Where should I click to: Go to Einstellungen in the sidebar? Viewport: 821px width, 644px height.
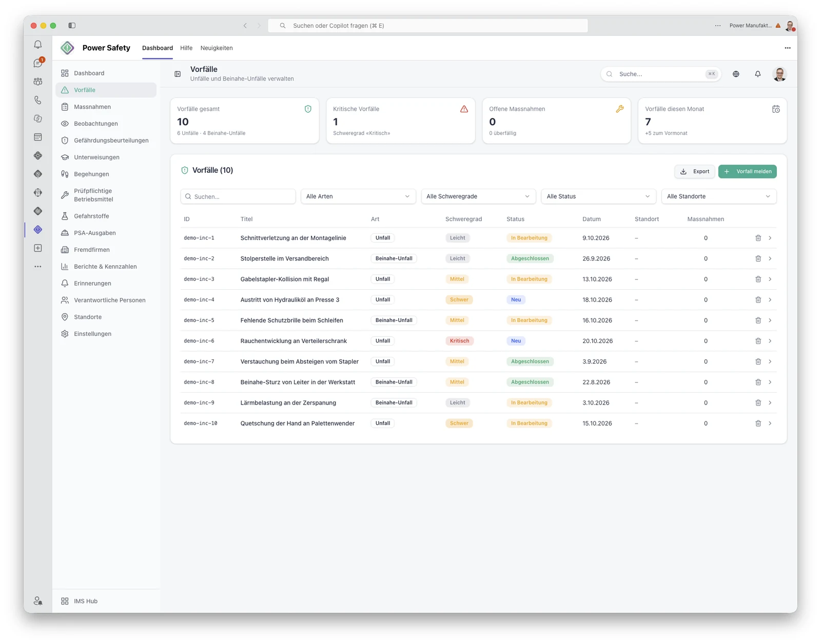pos(106,334)
